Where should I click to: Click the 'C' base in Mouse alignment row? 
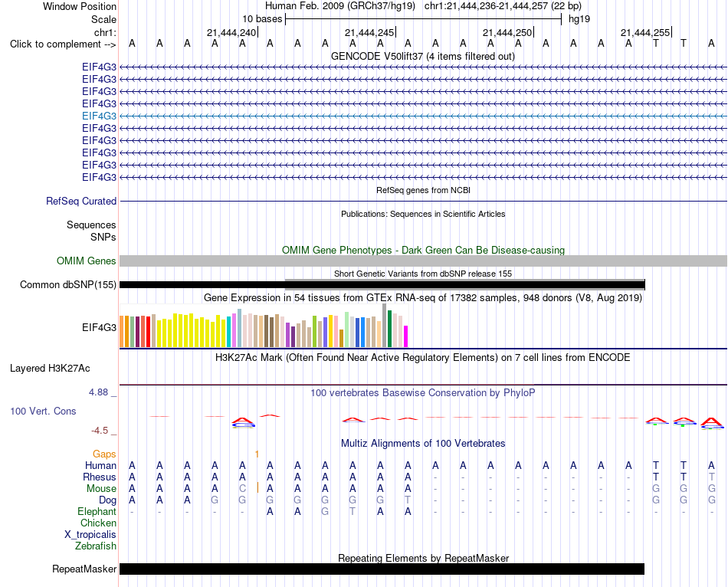click(x=242, y=489)
